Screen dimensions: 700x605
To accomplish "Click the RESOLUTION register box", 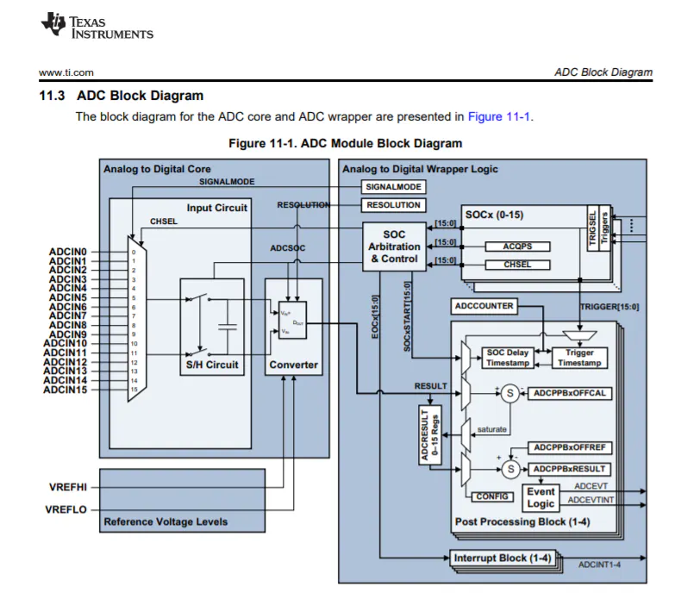I will click(393, 205).
